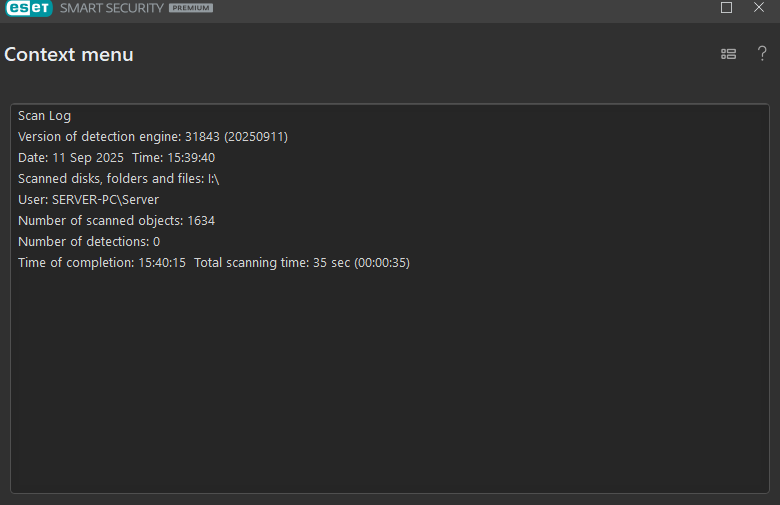Click the empty area of the scan log panel
The width and height of the screenshot is (780, 505).
click(x=390, y=383)
